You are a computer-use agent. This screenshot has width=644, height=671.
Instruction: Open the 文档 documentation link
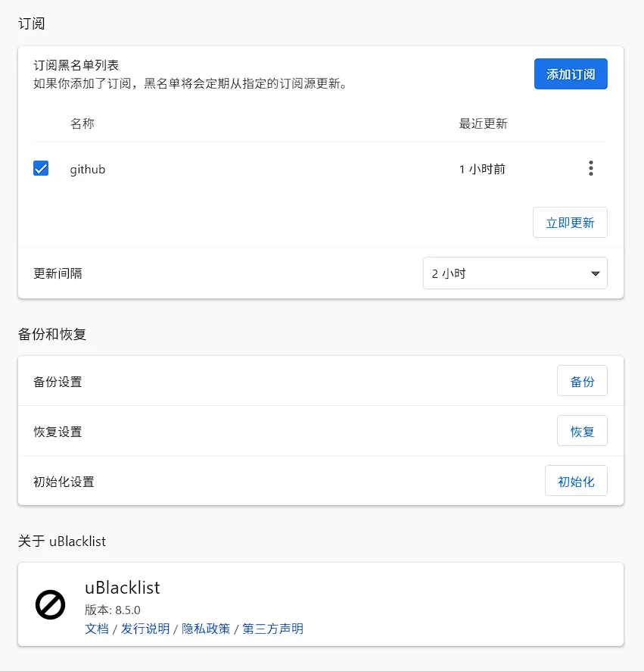(96, 629)
